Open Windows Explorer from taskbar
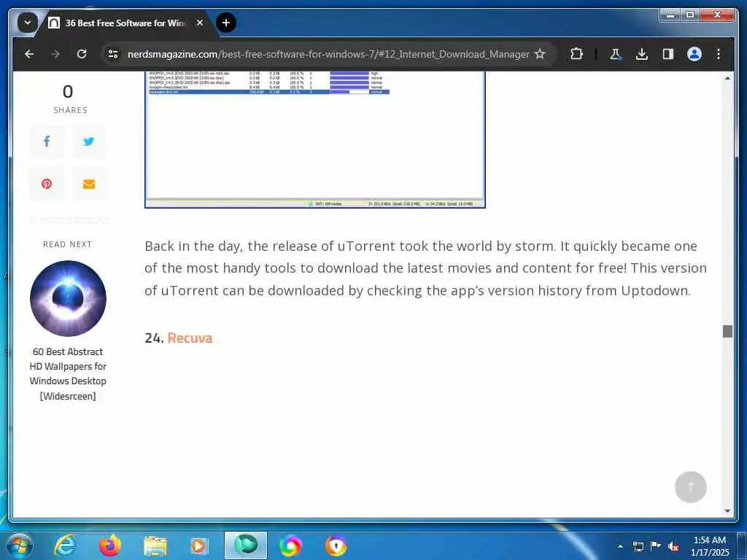Screen dimensions: 747x560 (155, 545)
